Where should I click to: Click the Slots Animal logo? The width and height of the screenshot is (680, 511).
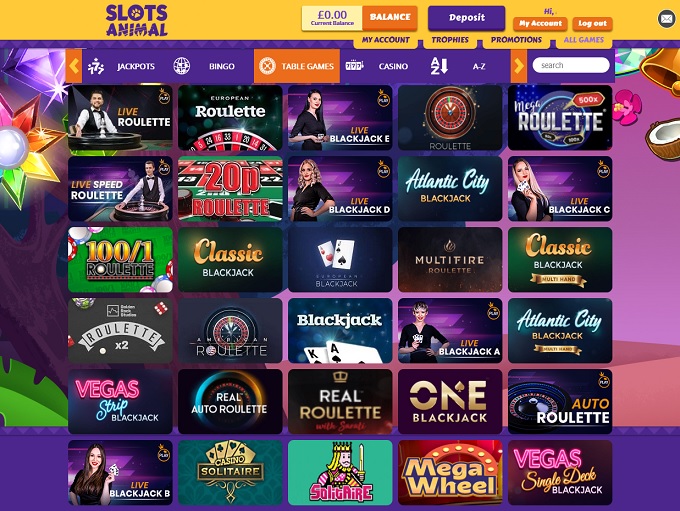click(x=137, y=20)
